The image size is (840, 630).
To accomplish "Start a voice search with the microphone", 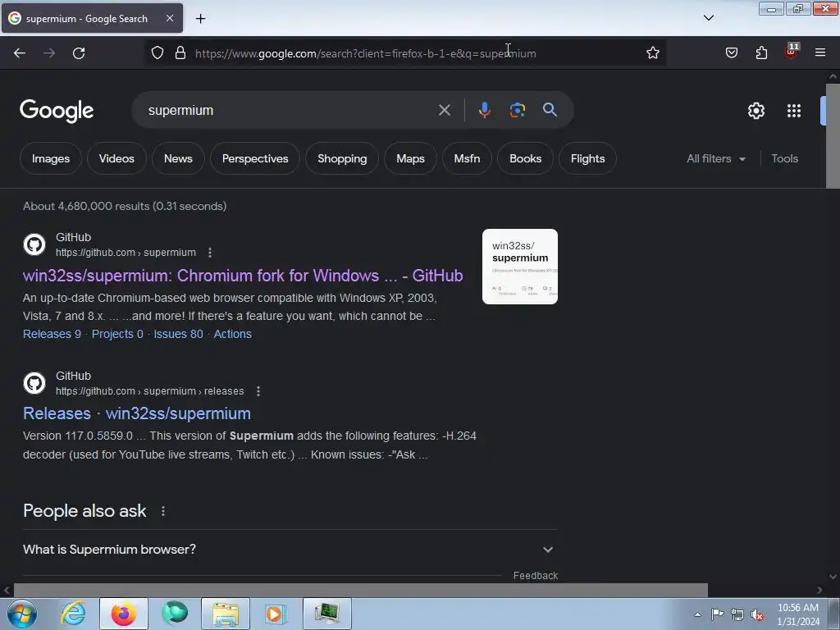I will (484, 111).
